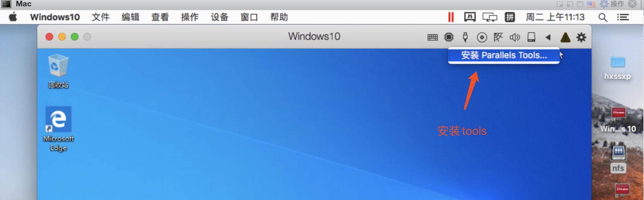644x200 pixels.
Task: Open Microsoft Edge desktop shortcut
Action: (58, 129)
